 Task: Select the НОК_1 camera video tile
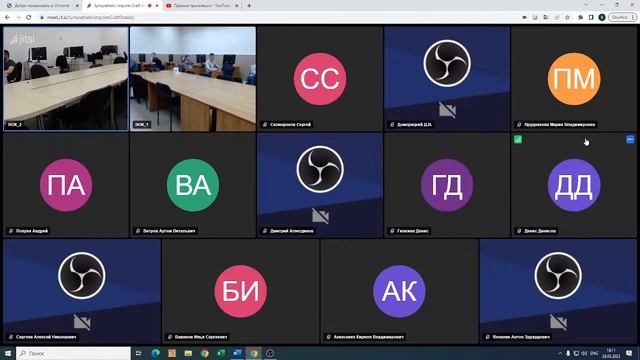[x=193, y=79]
